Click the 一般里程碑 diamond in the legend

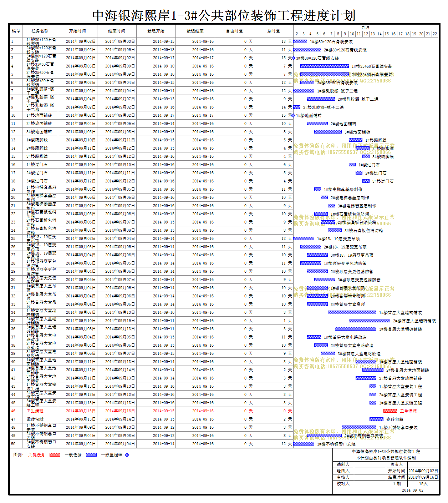127,455
